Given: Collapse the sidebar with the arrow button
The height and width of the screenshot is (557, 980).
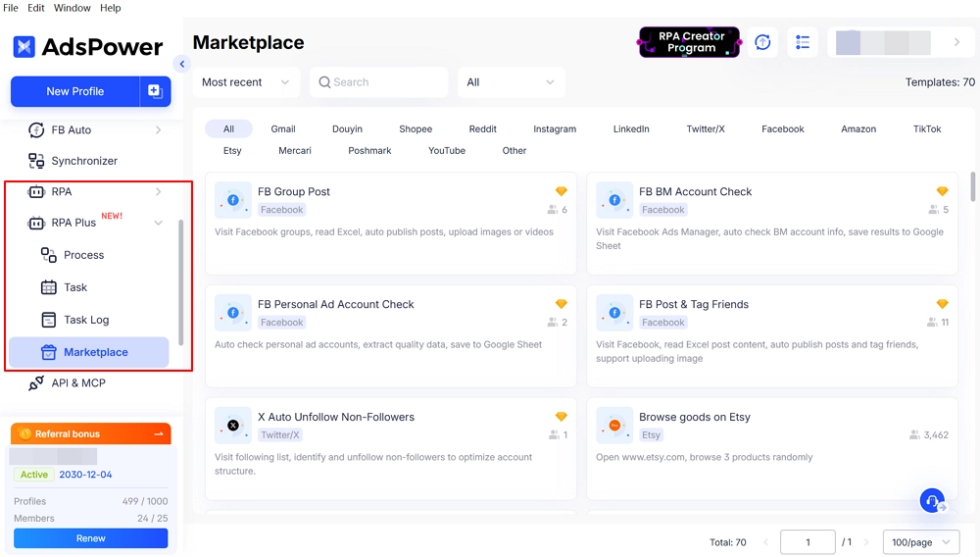Looking at the screenshot, I should pyautogui.click(x=182, y=64).
